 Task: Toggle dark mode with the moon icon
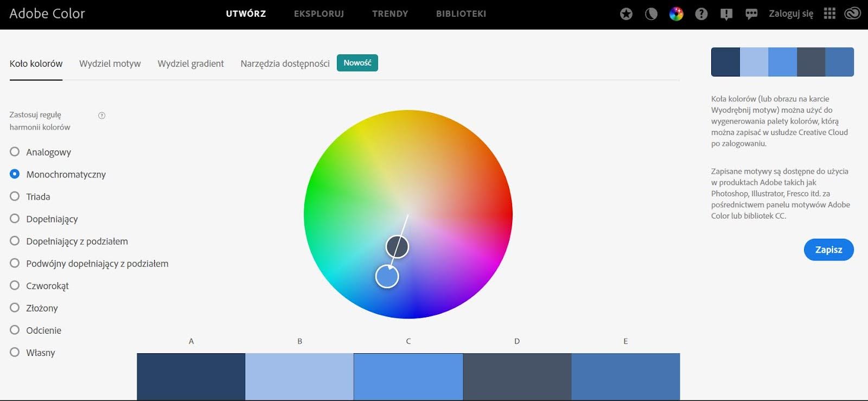click(651, 14)
